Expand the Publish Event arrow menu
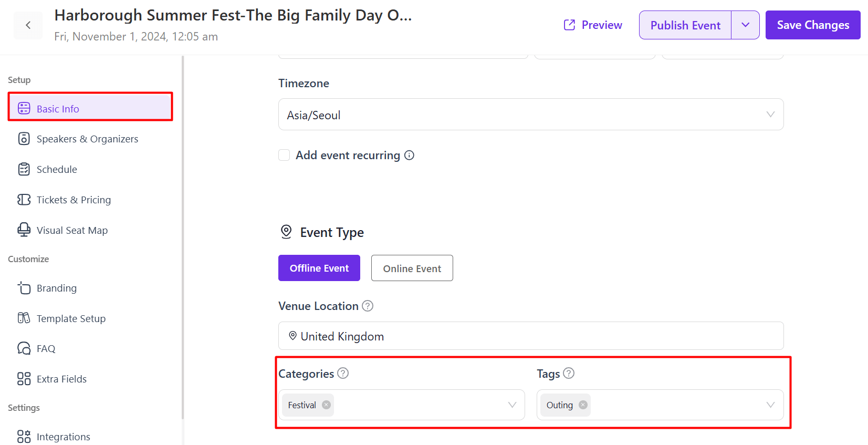Viewport: 868px width, 445px height. coord(745,25)
